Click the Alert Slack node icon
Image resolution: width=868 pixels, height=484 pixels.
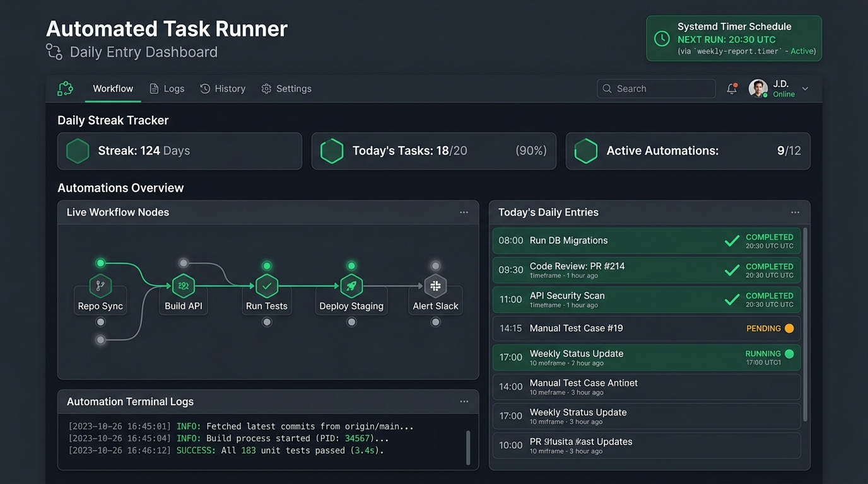point(435,286)
